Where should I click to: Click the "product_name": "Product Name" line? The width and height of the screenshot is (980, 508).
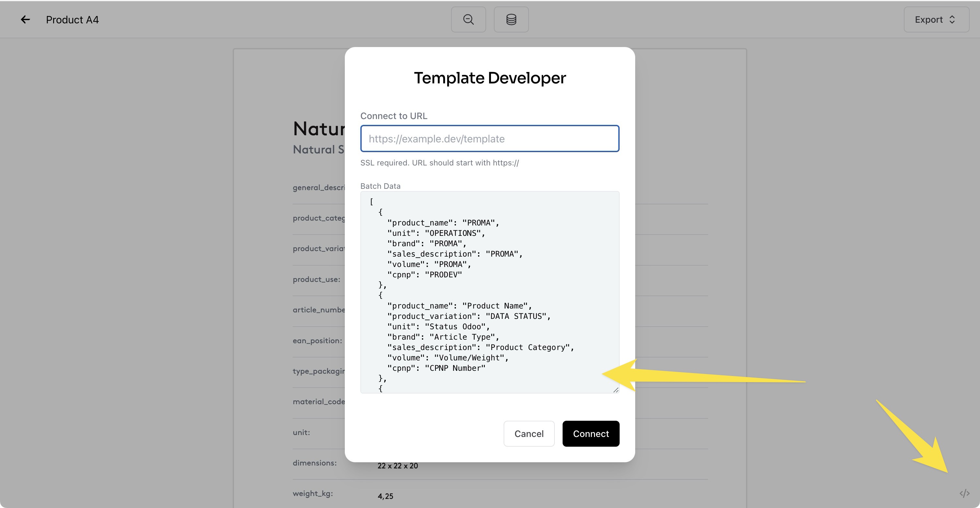460,306
